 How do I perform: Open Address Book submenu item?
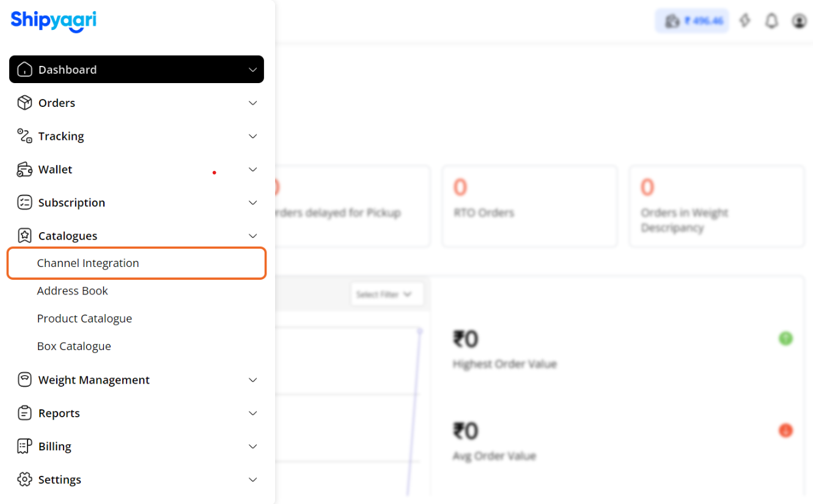72,291
